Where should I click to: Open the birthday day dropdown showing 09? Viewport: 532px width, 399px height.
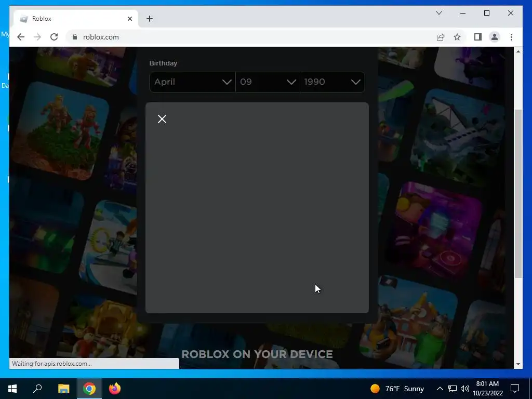click(x=268, y=82)
